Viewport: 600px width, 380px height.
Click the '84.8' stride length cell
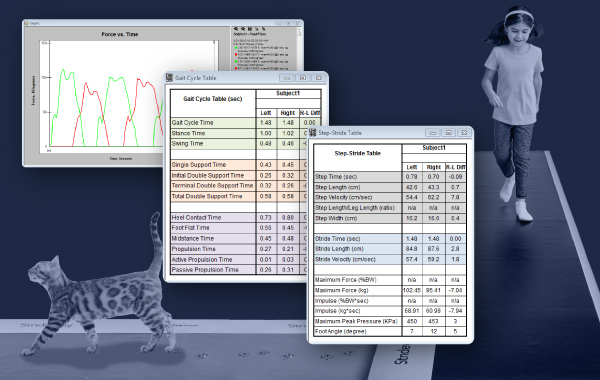coord(412,249)
